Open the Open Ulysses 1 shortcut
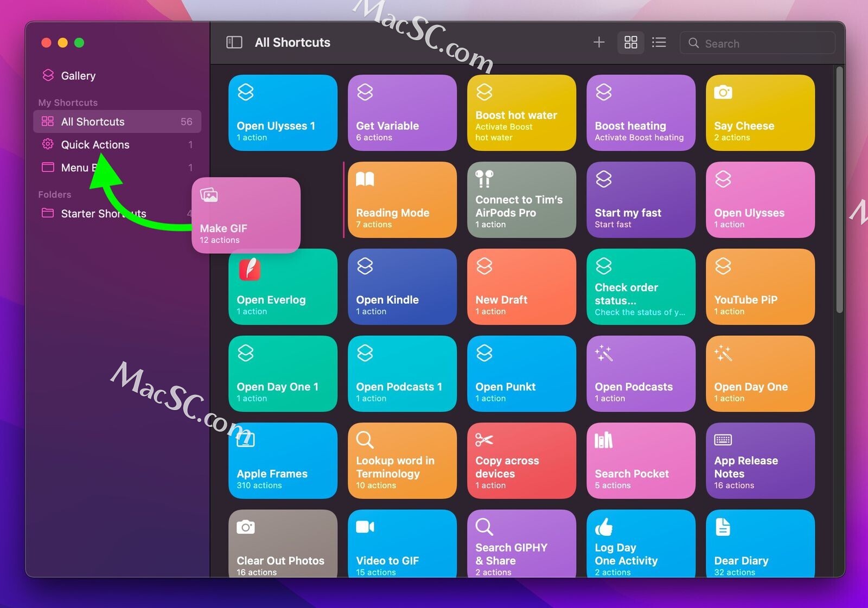The width and height of the screenshot is (868, 608). (283, 113)
